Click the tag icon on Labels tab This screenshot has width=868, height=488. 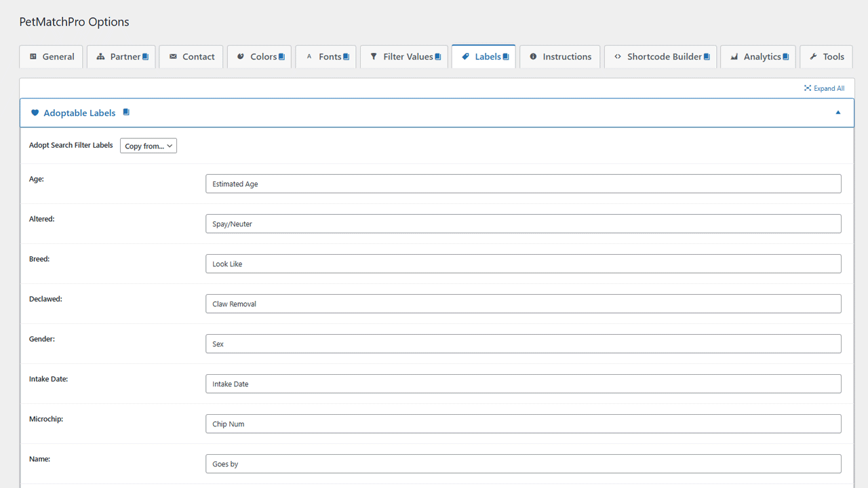(x=465, y=57)
